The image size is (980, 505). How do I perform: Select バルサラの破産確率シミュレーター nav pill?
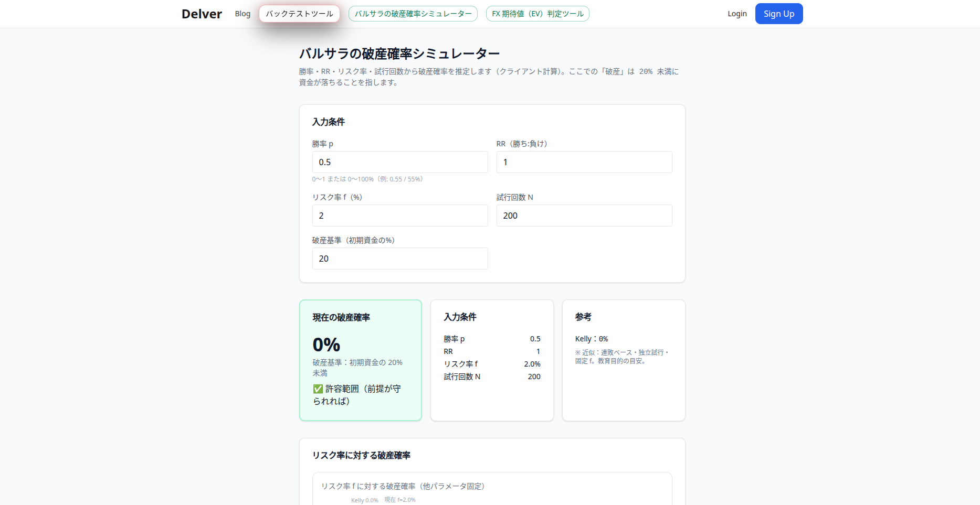(413, 14)
